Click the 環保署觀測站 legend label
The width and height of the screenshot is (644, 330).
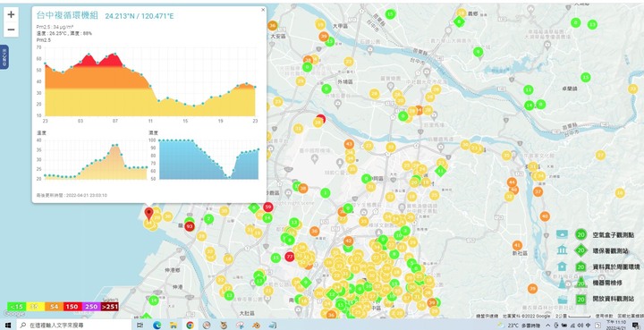(x=610, y=250)
